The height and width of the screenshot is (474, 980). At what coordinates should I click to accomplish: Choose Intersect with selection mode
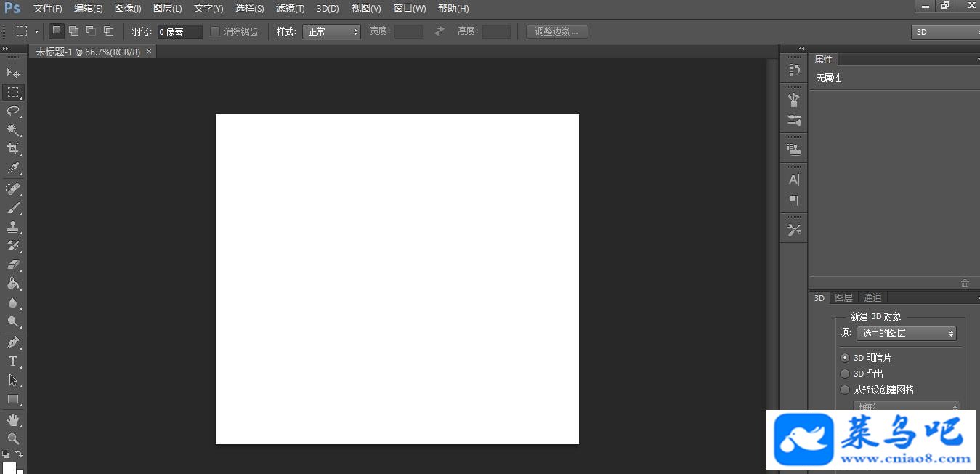(108, 31)
